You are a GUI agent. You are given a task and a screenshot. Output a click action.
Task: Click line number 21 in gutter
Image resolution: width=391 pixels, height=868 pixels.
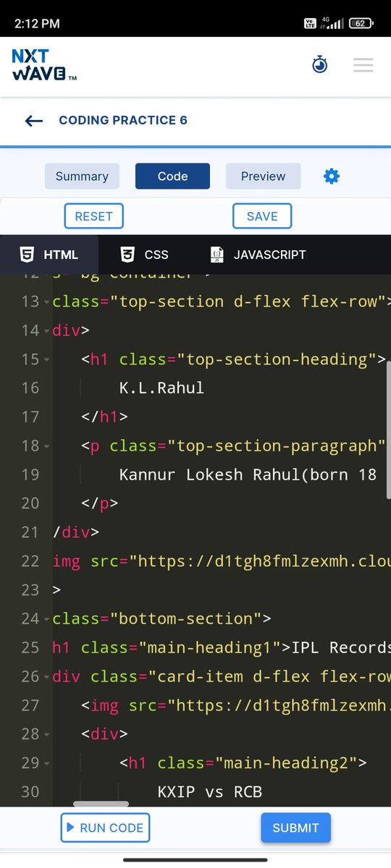[x=30, y=532]
